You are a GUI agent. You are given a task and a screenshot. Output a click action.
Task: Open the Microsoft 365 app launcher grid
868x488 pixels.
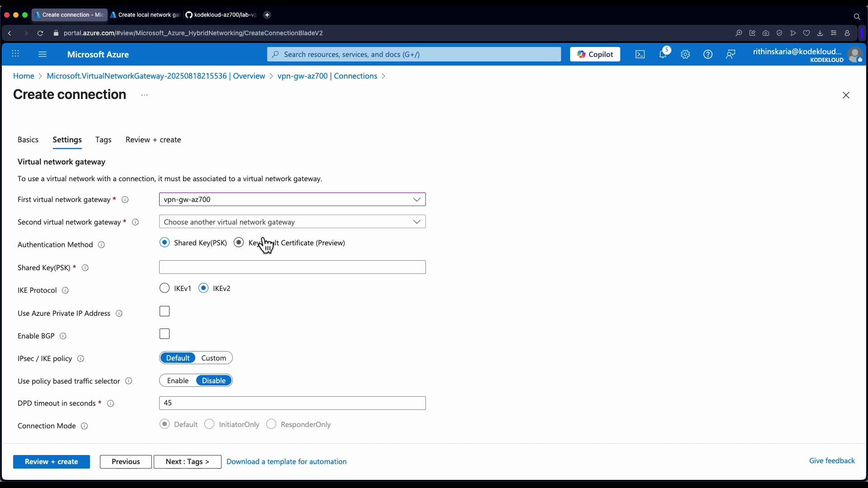tap(15, 54)
